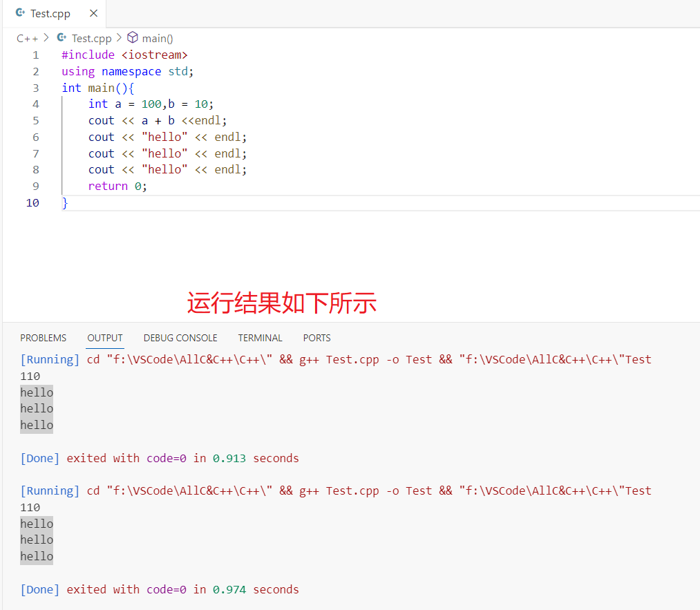Switch to the PROBLEMS panel tab
Screen dimensions: 700x610
[x=43, y=338]
